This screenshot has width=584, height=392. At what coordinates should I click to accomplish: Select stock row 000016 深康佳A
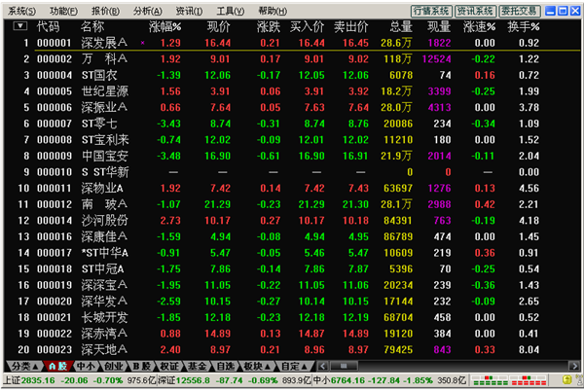[x=292, y=236]
